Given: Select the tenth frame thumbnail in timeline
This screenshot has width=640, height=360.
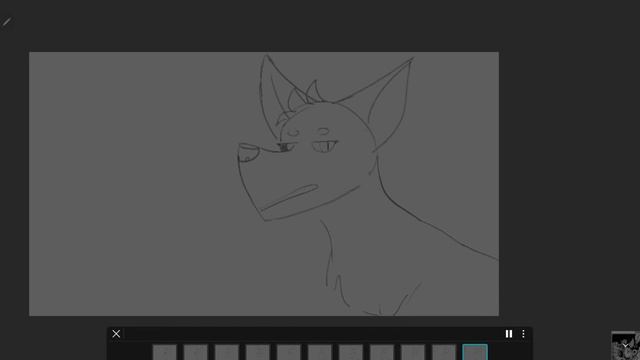Looking at the screenshot, I should tap(444, 352).
